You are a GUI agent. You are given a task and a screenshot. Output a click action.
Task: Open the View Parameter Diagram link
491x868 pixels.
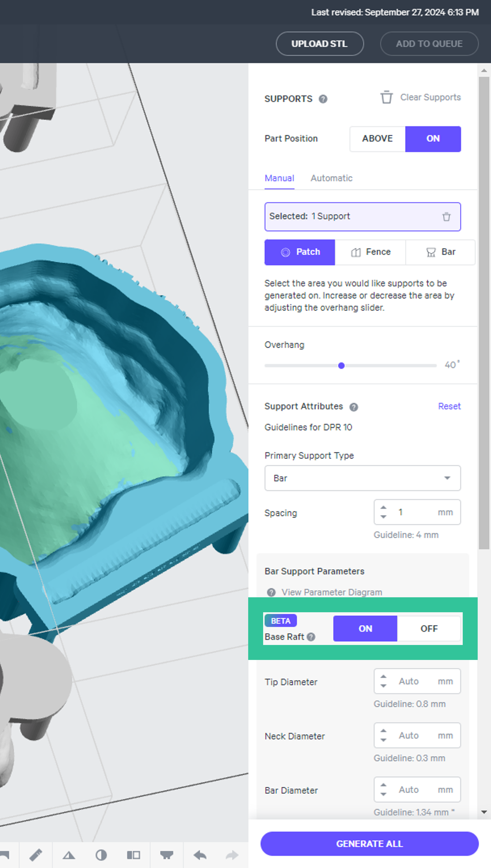pos(332,592)
